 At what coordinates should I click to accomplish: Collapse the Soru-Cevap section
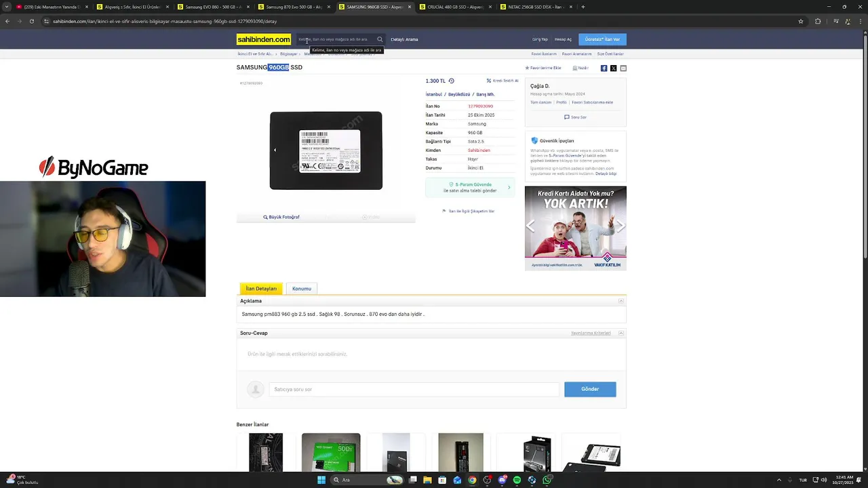tap(621, 333)
